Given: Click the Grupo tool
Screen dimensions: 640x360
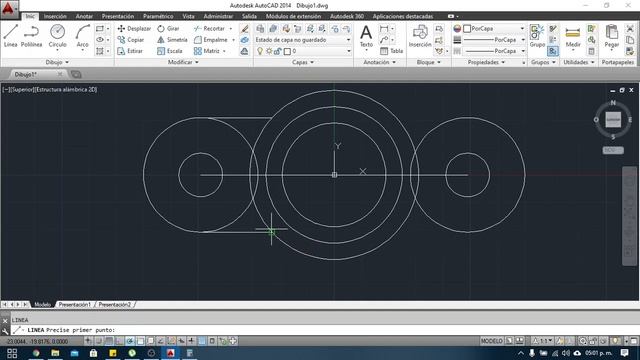Looking at the screenshot, I should pos(537,36).
